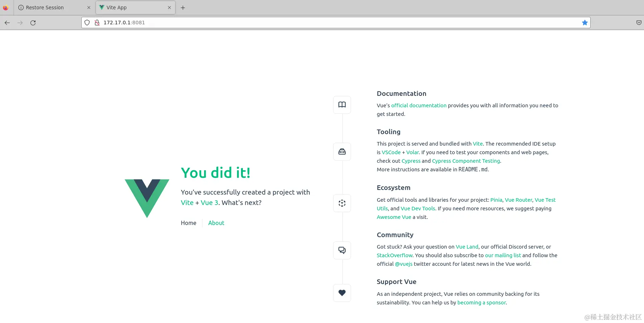Click the Tooling toolbox icon
644x323 pixels.
[x=342, y=152]
